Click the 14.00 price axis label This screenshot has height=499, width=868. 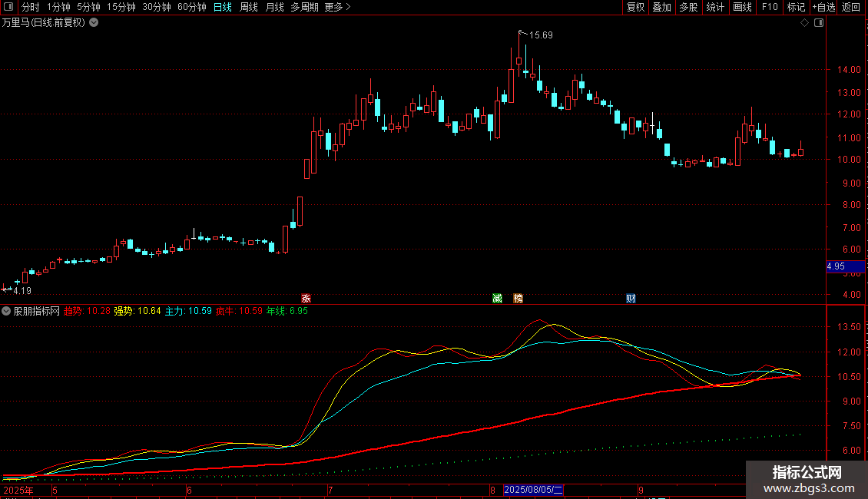(x=849, y=70)
